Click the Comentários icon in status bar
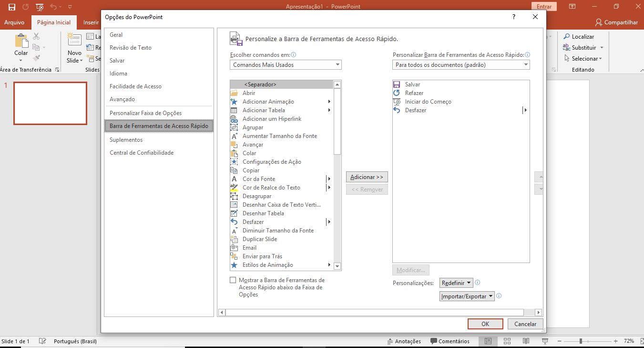The height and width of the screenshot is (348, 644). 434,341
